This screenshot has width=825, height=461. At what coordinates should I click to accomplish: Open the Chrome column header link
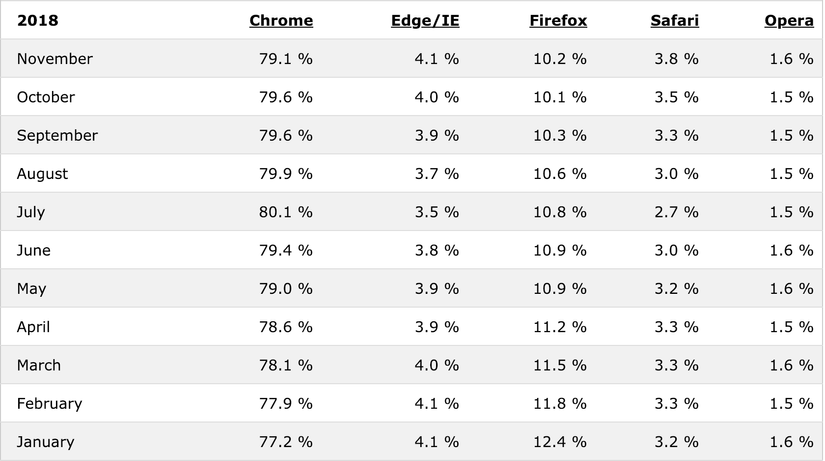[281, 20]
